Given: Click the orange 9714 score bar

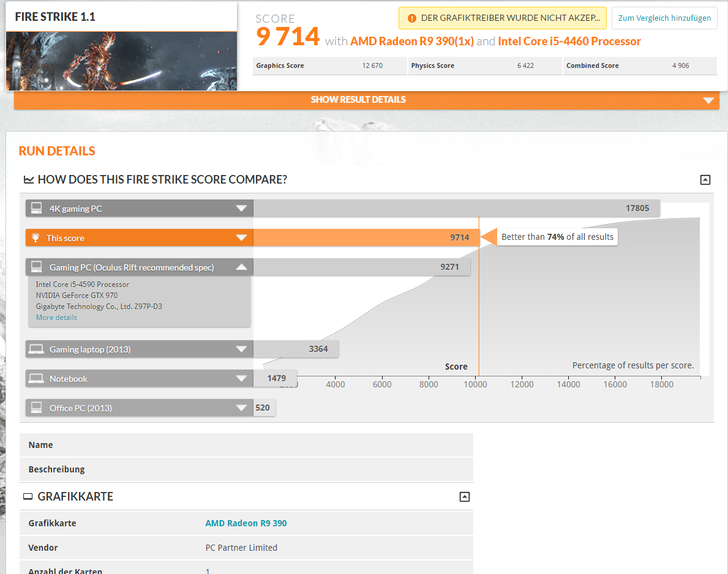Looking at the screenshot, I should [x=366, y=237].
